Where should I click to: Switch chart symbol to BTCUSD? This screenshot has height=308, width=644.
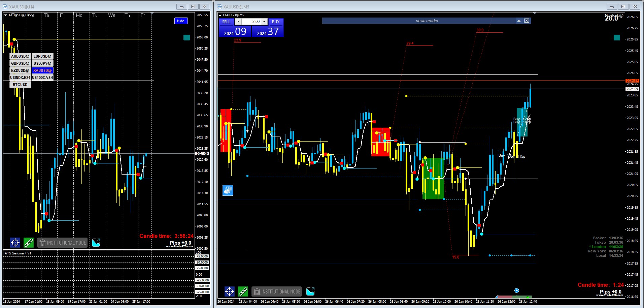20,85
